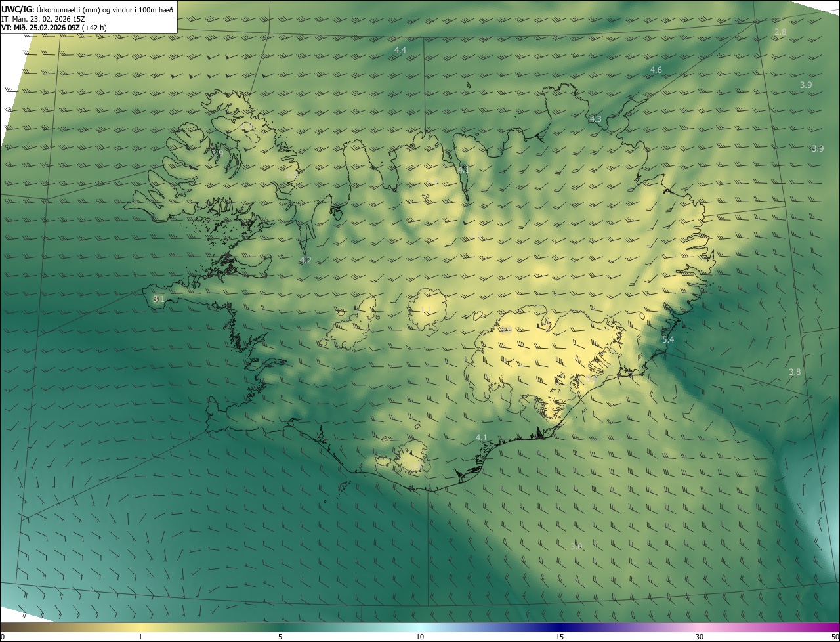Click the "4.6" value label in the northeast
840x642 pixels.
tap(656, 70)
